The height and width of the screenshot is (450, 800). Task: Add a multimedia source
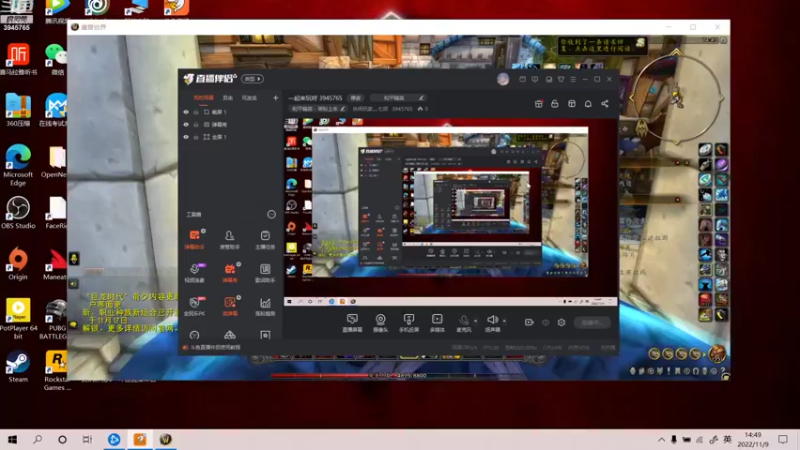pyautogui.click(x=437, y=323)
